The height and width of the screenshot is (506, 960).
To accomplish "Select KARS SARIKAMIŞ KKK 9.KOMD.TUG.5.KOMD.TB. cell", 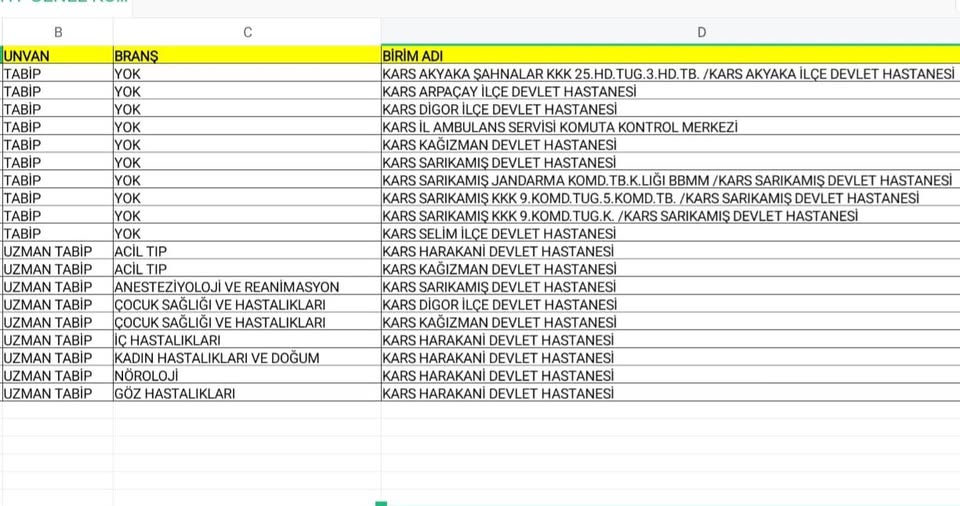I will coord(670,198).
